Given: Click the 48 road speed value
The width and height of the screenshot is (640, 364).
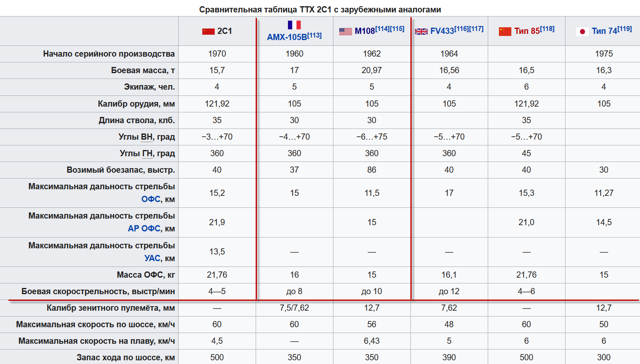Looking at the screenshot, I should tap(449, 324).
